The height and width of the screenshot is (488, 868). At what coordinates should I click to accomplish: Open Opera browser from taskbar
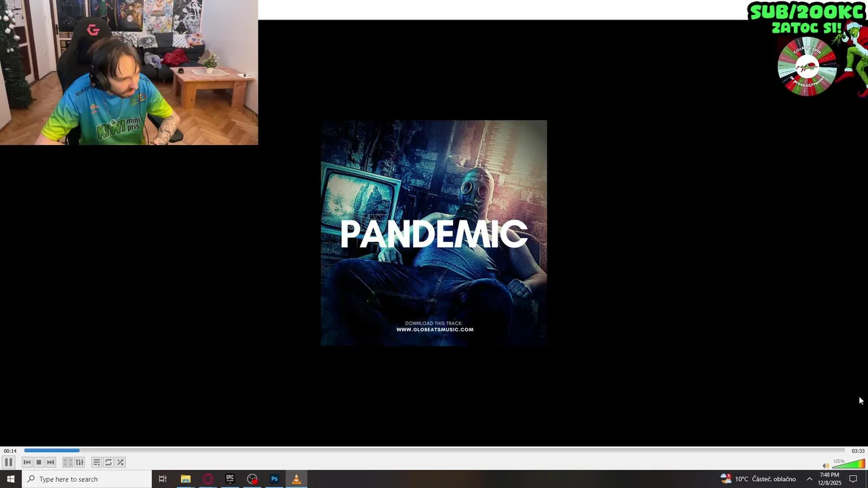208,479
